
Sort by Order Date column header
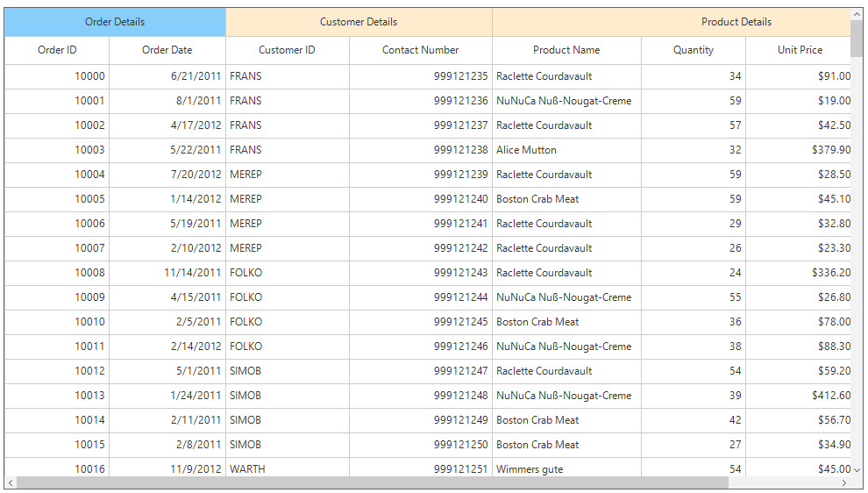click(x=167, y=50)
